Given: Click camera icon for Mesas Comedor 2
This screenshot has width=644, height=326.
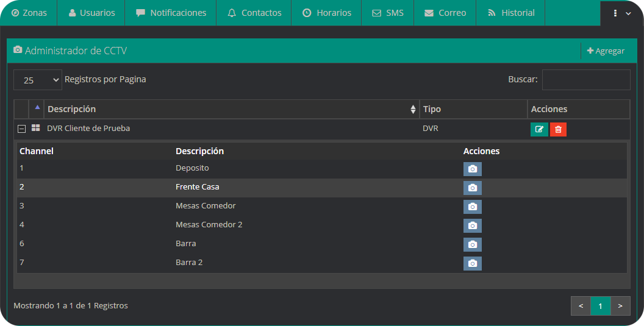Looking at the screenshot, I should (x=472, y=225).
